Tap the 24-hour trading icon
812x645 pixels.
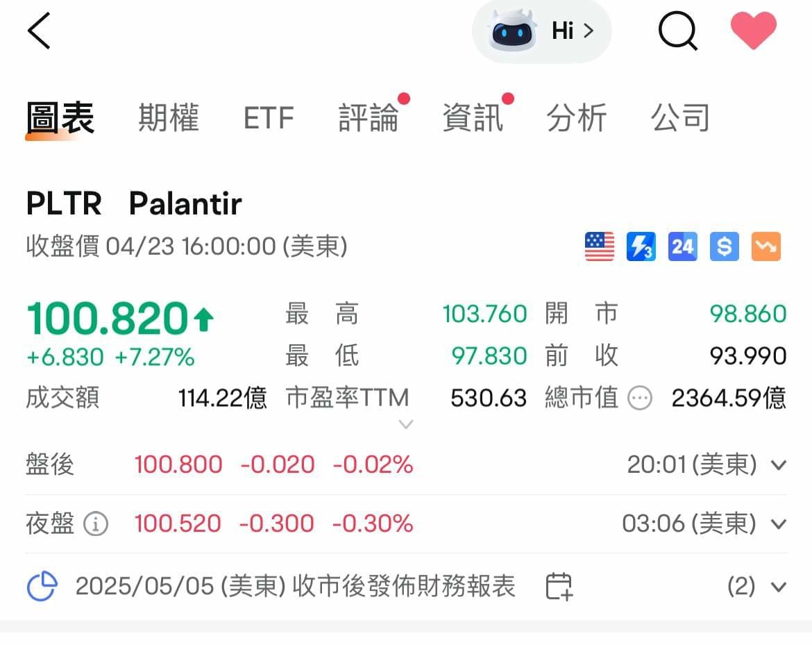point(682,246)
